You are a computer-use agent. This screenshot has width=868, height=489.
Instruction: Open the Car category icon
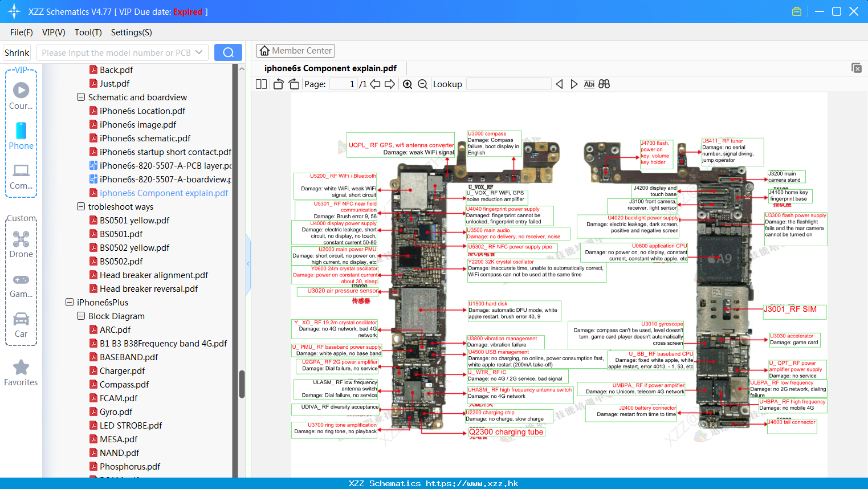pyautogui.click(x=21, y=319)
